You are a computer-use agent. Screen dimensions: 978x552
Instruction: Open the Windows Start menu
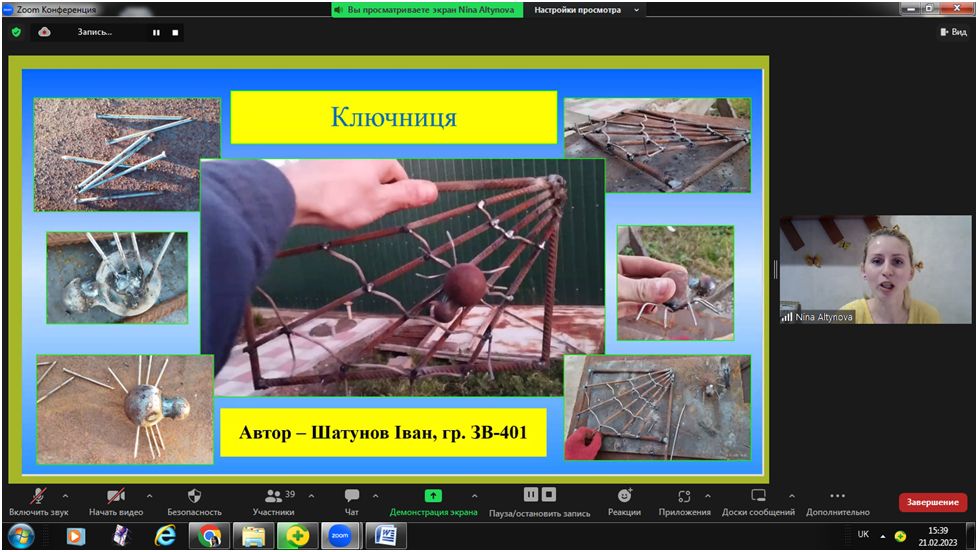(x=21, y=536)
